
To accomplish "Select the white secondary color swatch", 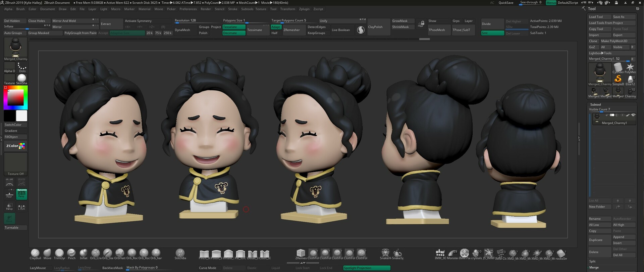I will [x=21, y=116].
